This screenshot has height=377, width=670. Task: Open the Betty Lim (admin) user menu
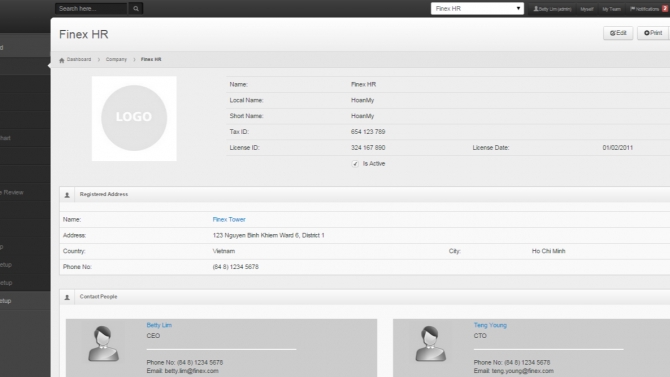coord(552,9)
